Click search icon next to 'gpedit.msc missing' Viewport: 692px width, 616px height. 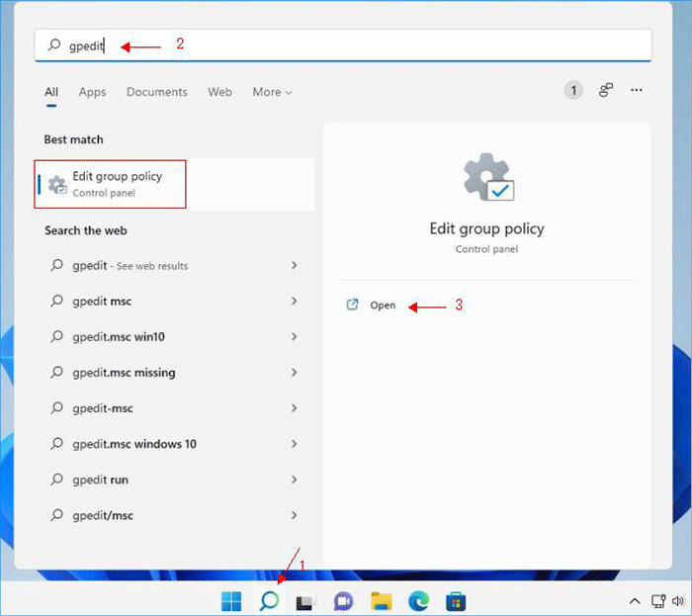(56, 372)
